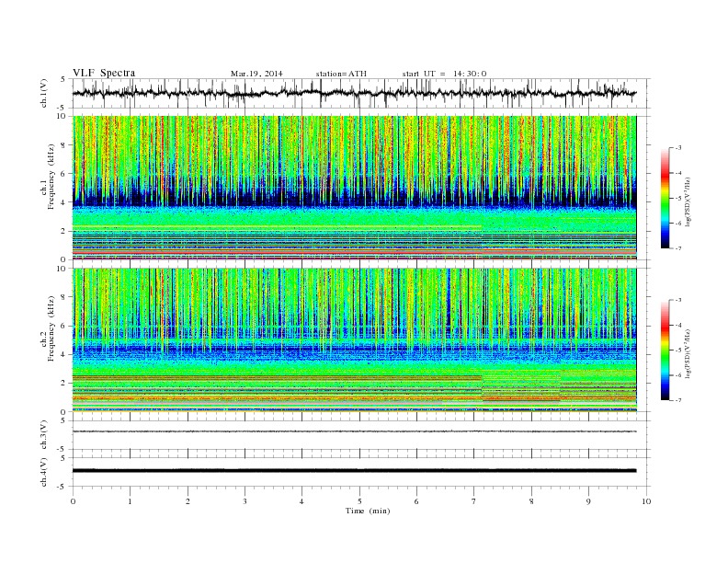Click the time axis tick label '5'
Image resolution: width=728 pixels, height=563 pixels.
click(x=359, y=501)
